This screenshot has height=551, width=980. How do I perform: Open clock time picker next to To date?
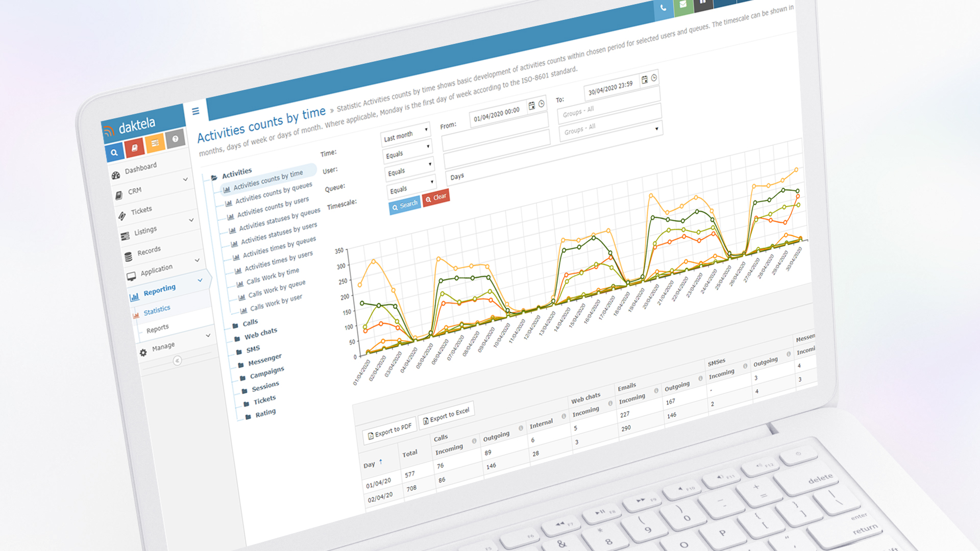[654, 78]
